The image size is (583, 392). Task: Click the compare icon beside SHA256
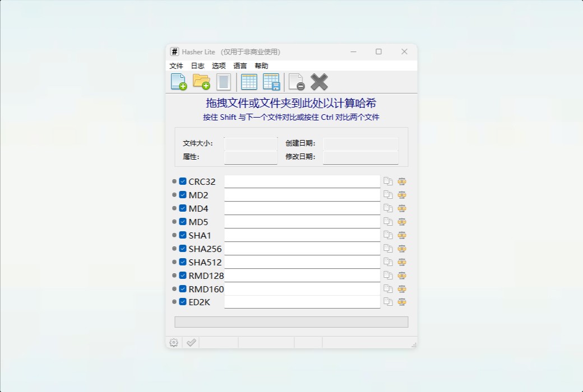point(402,248)
